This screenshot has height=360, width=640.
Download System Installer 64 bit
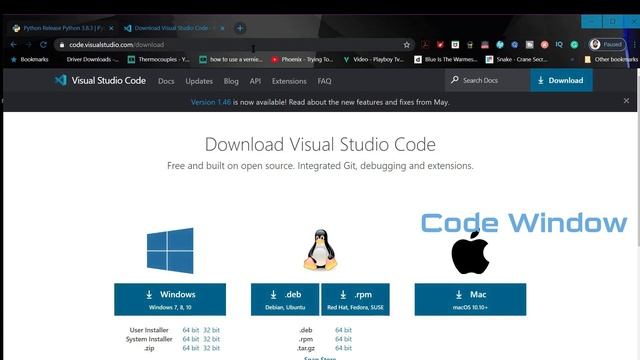click(191, 339)
